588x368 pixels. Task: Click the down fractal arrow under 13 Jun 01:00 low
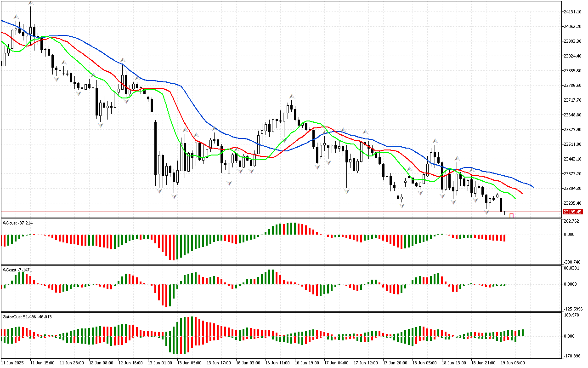[x=159, y=190]
